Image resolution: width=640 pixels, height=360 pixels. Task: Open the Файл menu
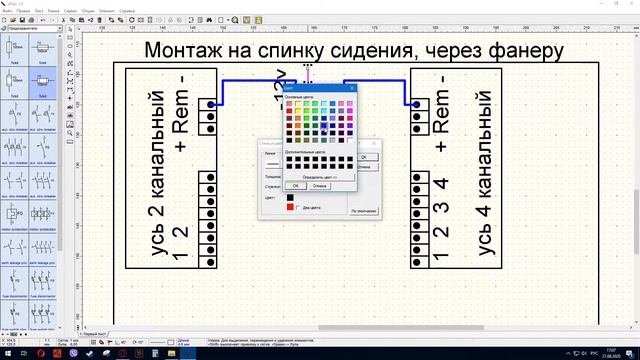pos(7,11)
